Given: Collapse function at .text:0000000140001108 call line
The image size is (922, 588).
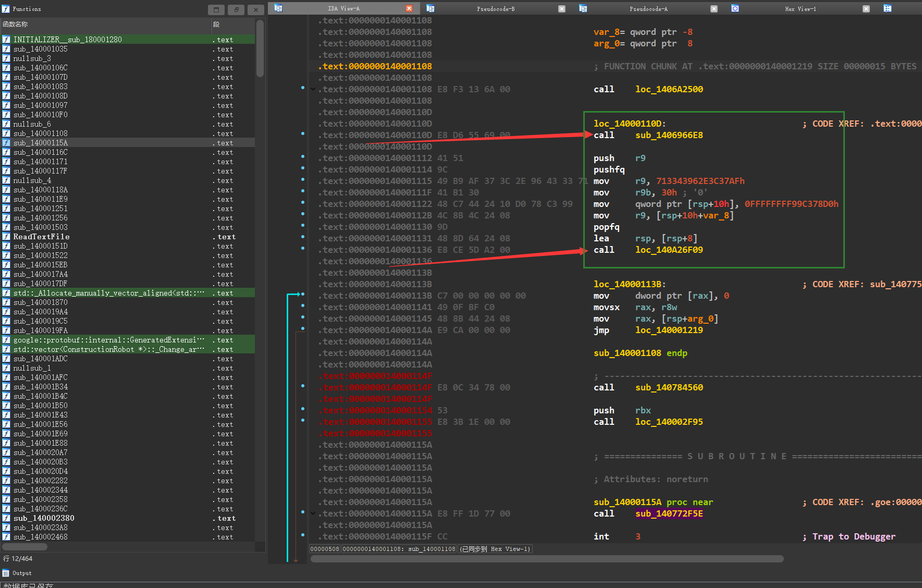Looking at the screenshot, I should 313,89.
